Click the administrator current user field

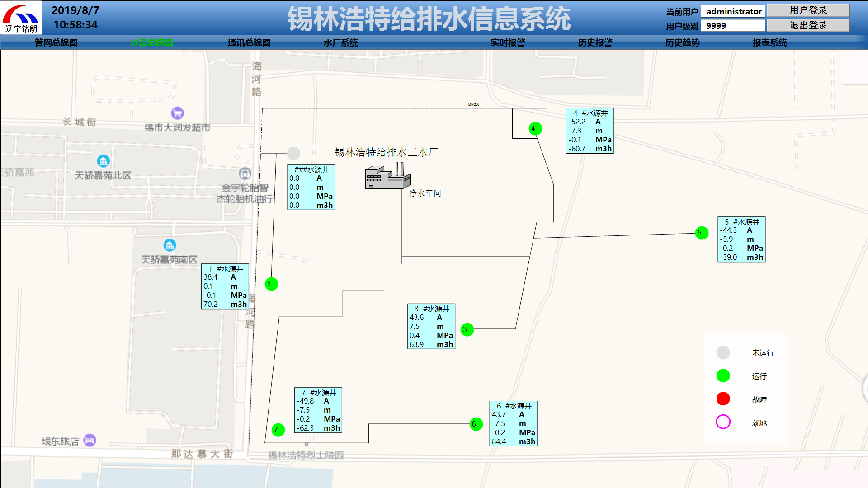coord(733,11)
